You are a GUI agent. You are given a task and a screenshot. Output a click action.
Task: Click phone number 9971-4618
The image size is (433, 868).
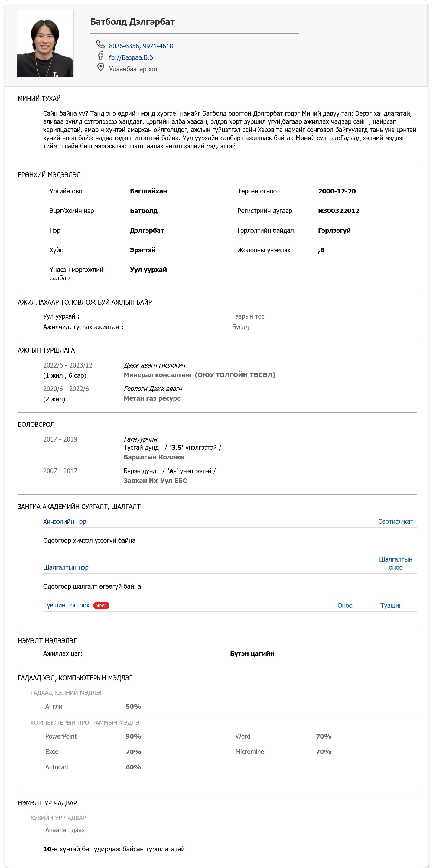tap(158, 46)
